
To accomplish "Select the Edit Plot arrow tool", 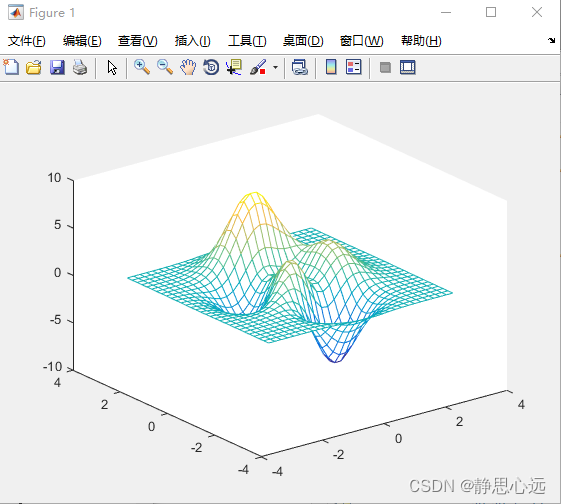I will [x=112, y=67].
